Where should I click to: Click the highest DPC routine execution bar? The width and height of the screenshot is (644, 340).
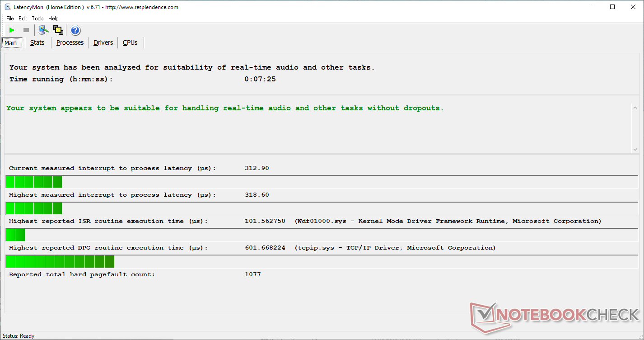pyautogui.click(x=322, y=261)
